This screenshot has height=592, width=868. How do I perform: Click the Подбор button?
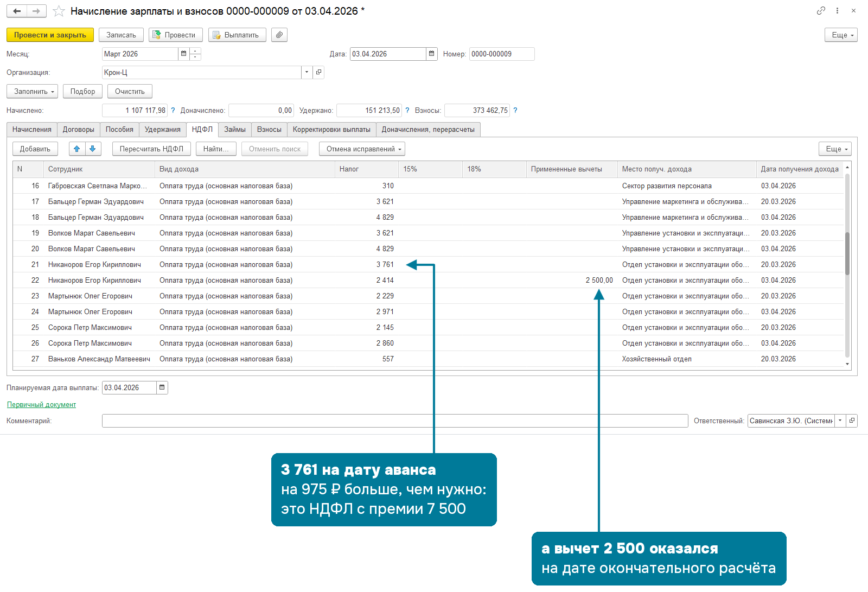click(82, 91)
